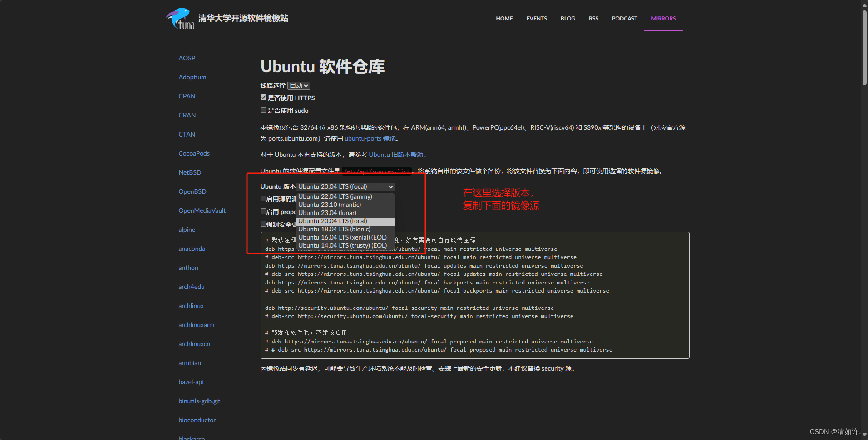
Task: Pick Ubuntu 18.04 LTS (bionic) from list
Action: [x=334, y=229]
